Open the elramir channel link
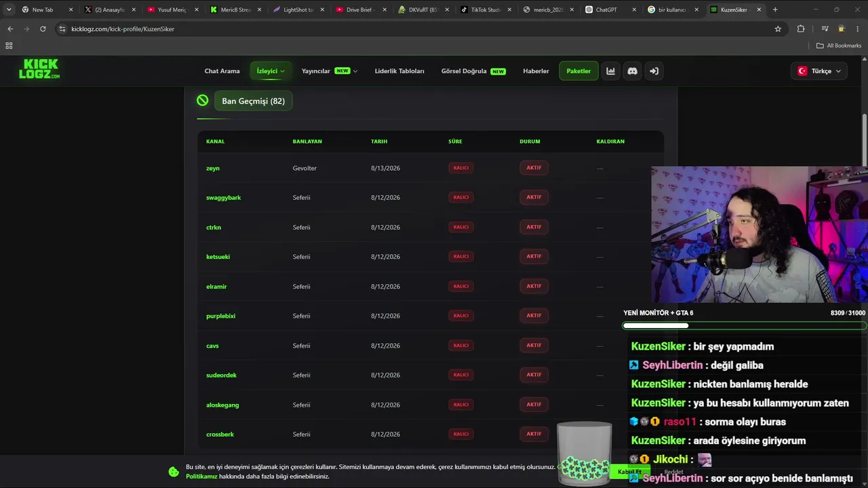868x488 pixels. click(x=216, y=286)
